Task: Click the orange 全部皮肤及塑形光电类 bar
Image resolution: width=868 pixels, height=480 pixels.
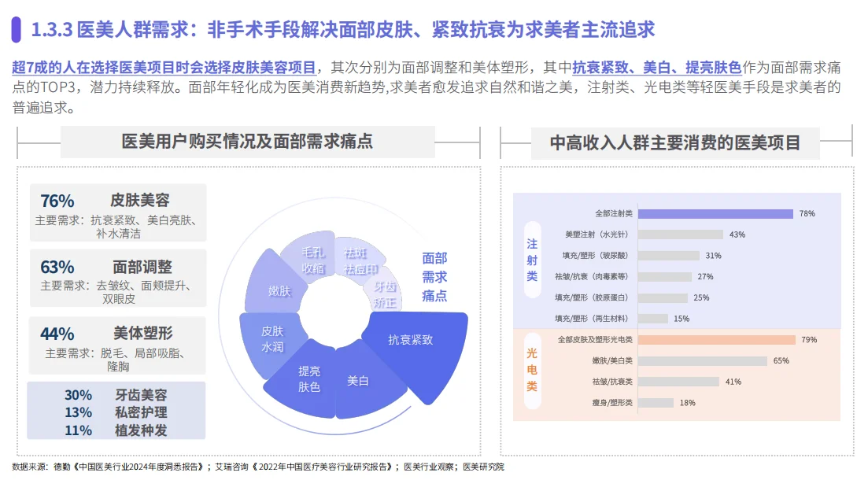Action: click(x=716, y=340)
